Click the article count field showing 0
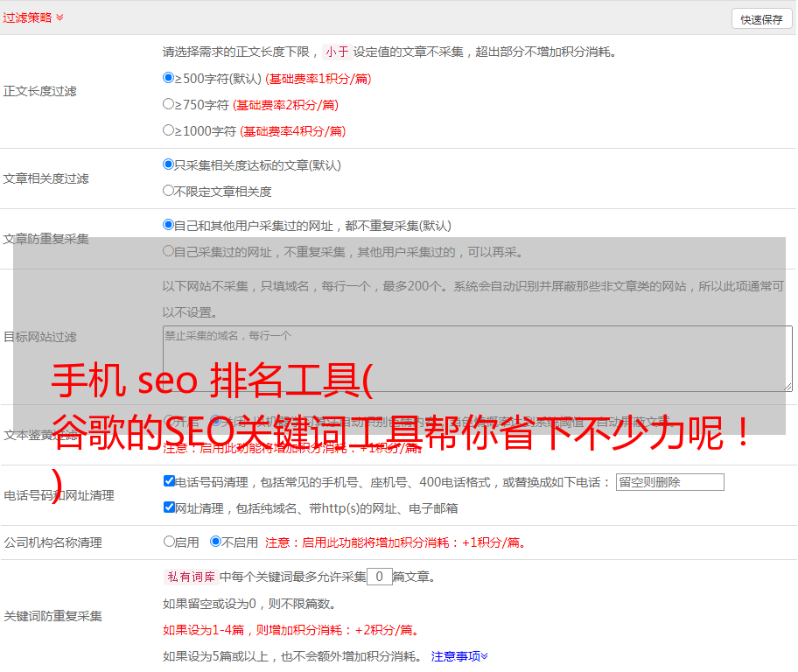The height and width of the screenshot is (672, 798). (x=380, y=577)
